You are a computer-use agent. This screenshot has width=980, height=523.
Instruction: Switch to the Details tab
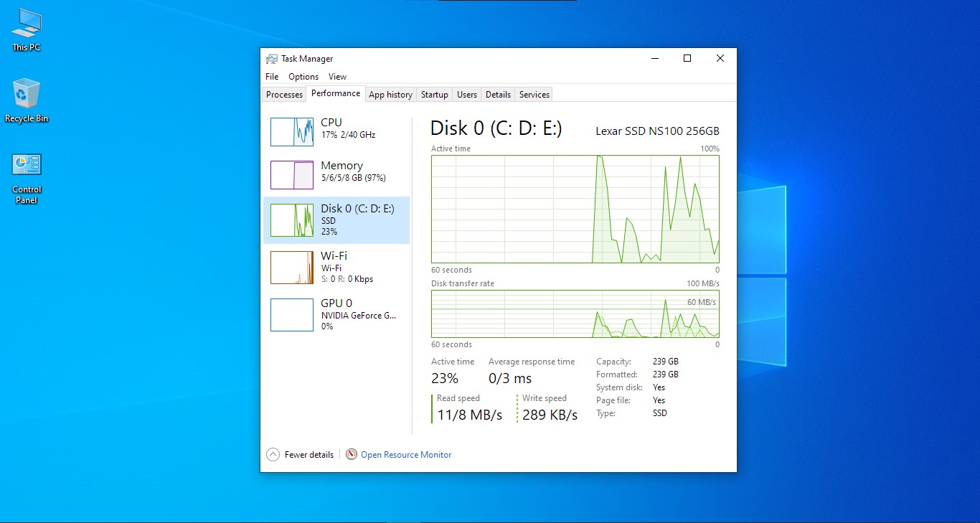[498, 95]
